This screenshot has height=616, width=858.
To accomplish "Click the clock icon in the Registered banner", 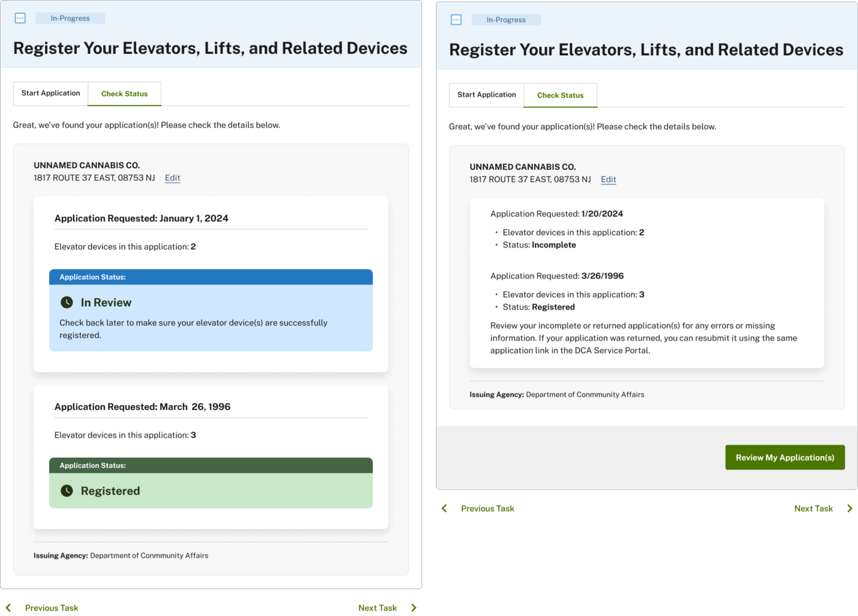I will [67, 490].
